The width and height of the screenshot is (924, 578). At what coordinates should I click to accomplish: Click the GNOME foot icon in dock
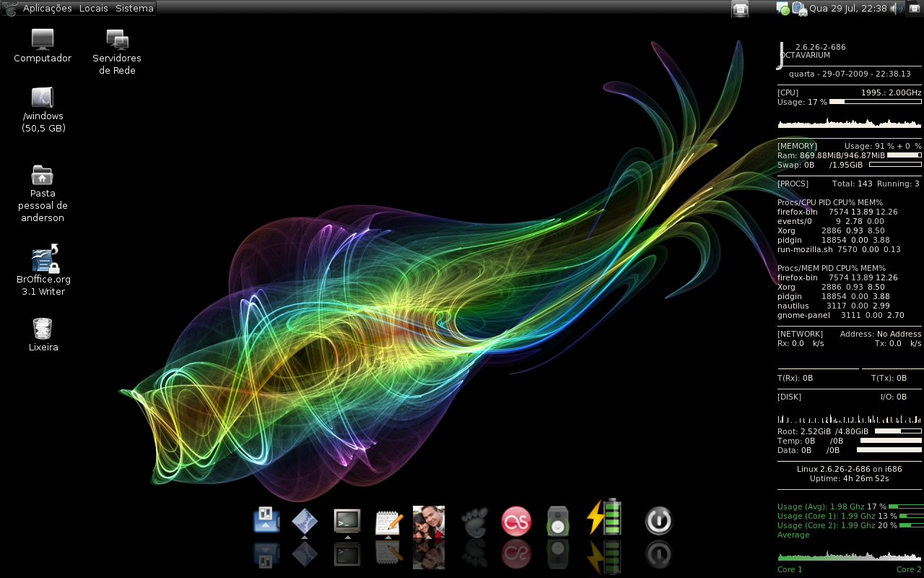coord(474,522)
